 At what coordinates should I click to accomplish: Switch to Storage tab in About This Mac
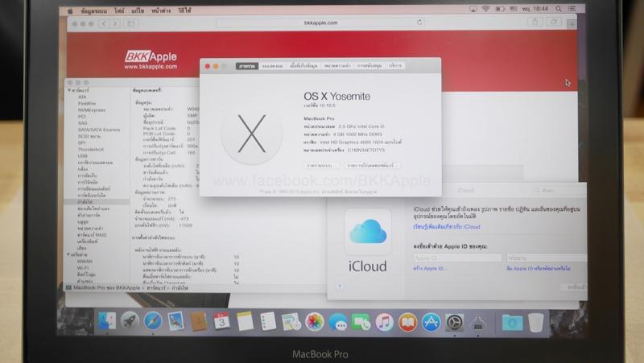tap(303, 66)
